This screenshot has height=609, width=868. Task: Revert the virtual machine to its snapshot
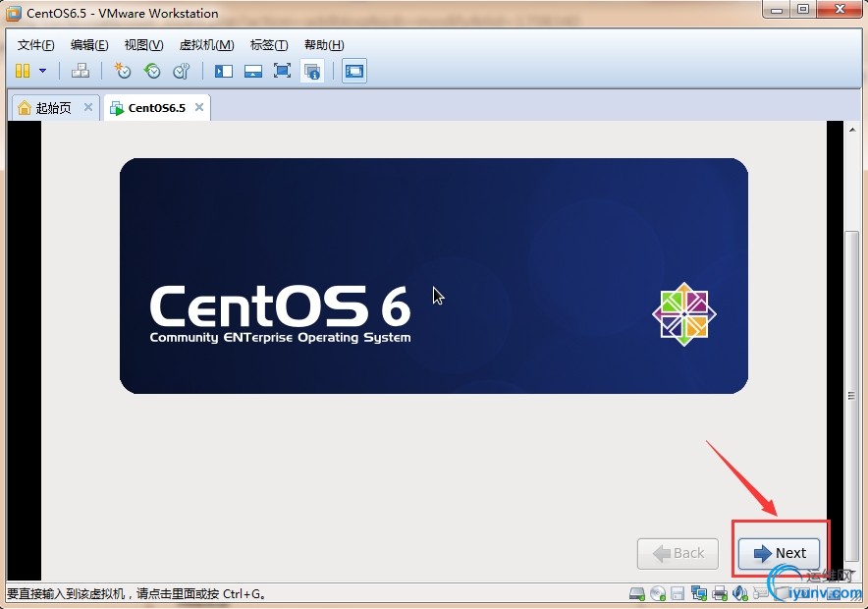(151, 71)
